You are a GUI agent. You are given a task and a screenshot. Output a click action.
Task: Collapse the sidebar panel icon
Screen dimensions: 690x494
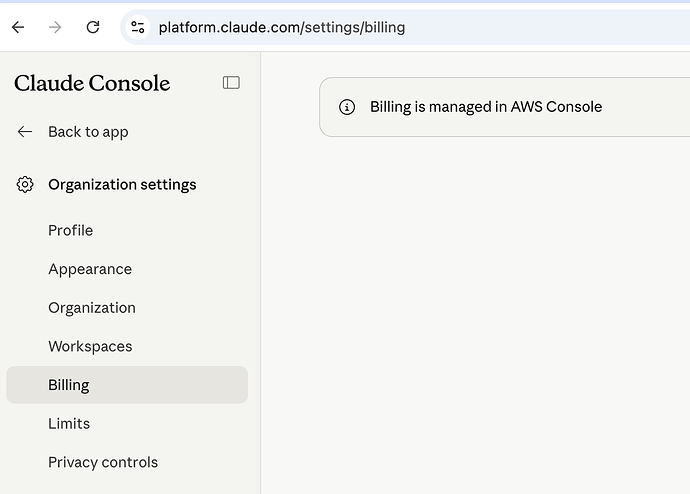click(231, 83)
